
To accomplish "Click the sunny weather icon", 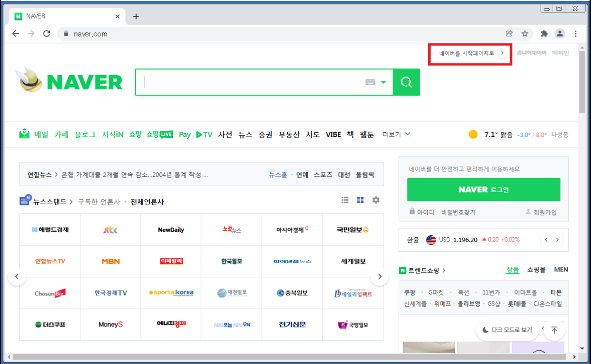I will pos(473,135).
